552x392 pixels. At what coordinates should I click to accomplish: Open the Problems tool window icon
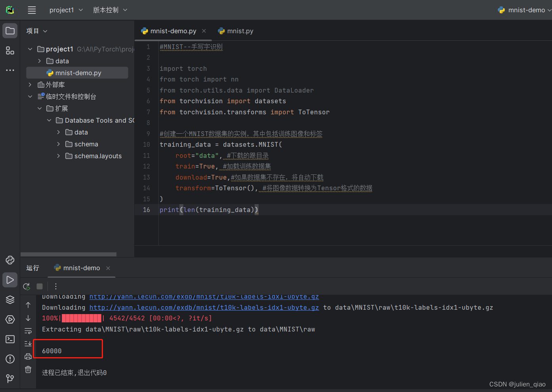(10, 359)
